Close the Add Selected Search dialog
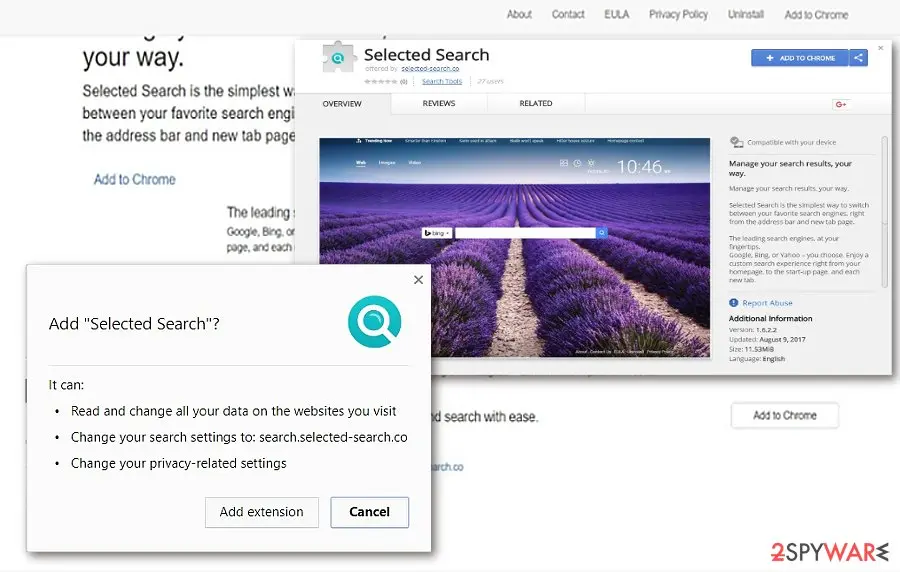This screenshot has width=900, height=572. (418, 279)
